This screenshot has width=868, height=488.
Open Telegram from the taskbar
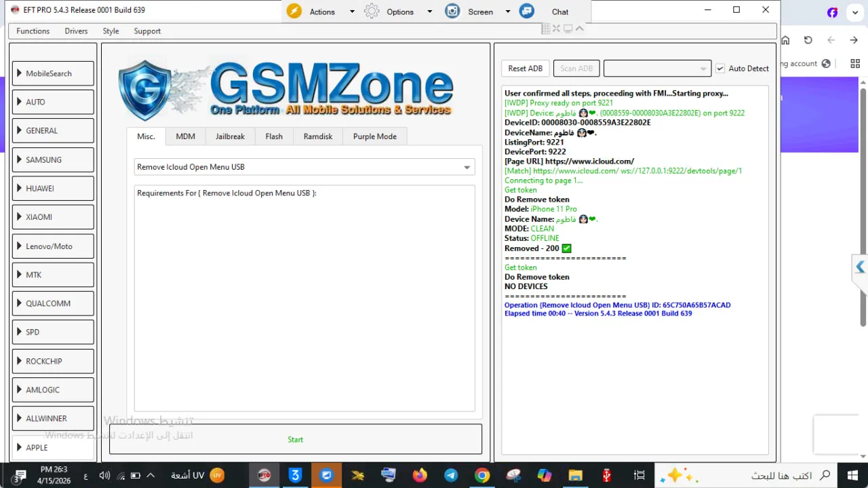coord(450,475)
